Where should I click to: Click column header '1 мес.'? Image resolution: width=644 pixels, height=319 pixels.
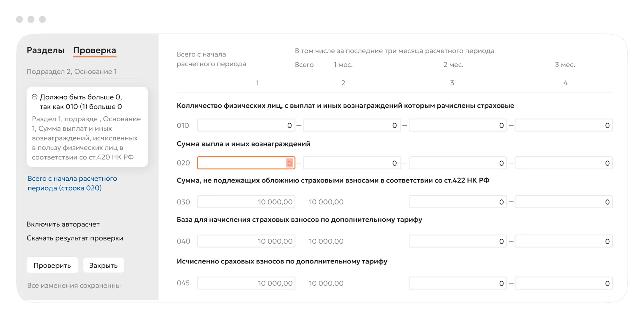pyautogui.click(x=343, y=65)
